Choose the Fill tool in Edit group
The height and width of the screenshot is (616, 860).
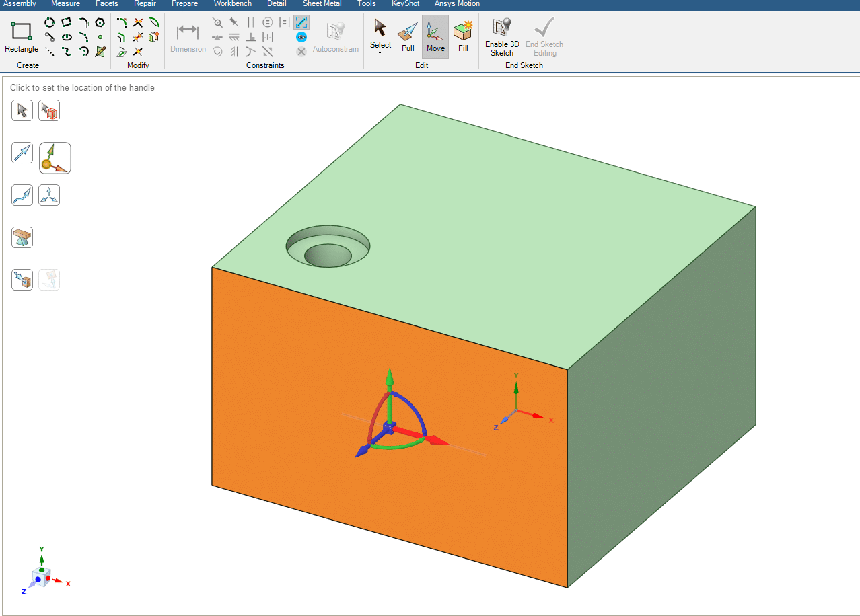coord(463,37)
